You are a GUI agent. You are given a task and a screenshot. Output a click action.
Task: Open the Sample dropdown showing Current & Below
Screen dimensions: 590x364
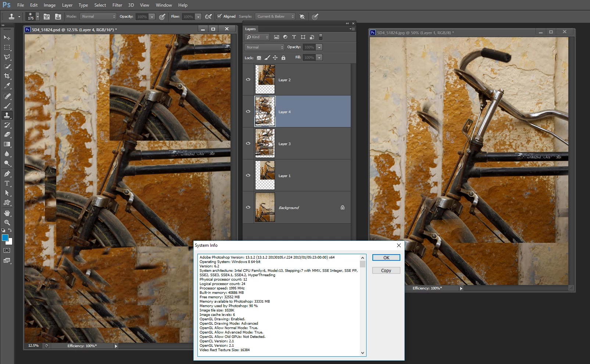[275, 17]
